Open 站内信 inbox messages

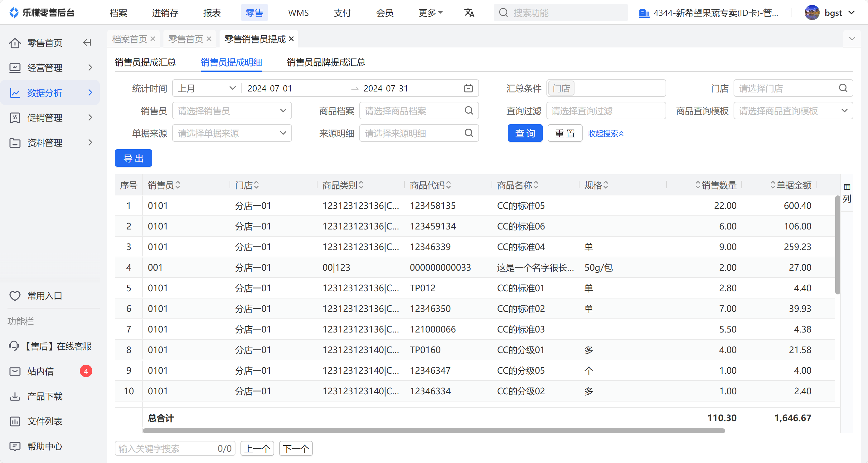click(41, 371)
